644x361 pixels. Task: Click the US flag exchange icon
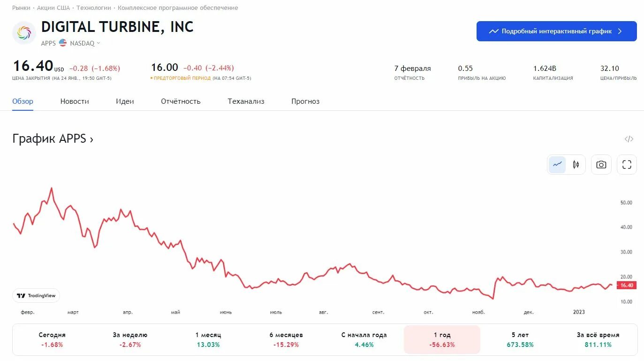click(63, 43)
